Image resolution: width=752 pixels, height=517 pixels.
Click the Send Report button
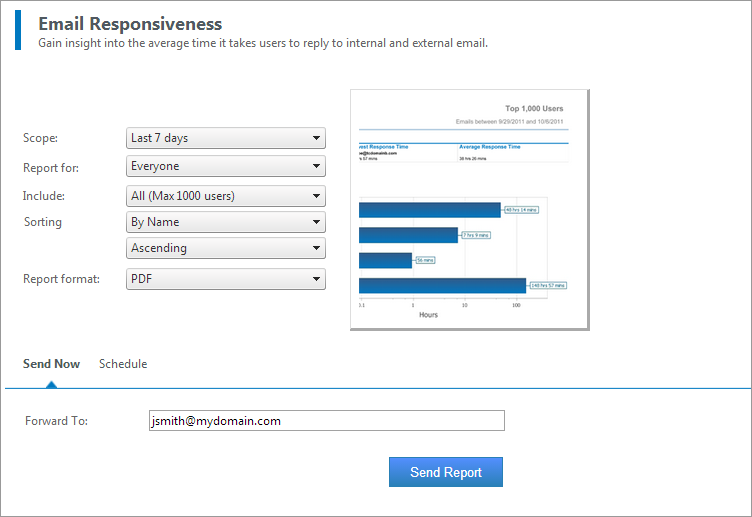pos(446,472)
